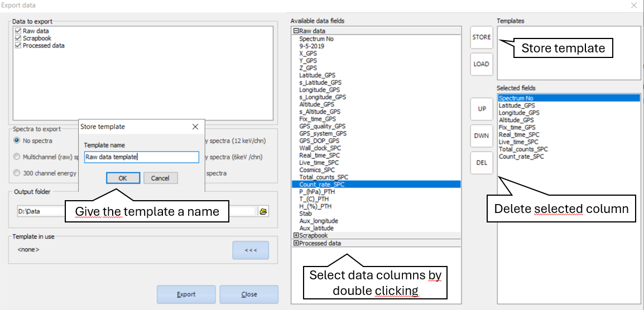
Task: Click the STORE template button
Action: (481, 37)
